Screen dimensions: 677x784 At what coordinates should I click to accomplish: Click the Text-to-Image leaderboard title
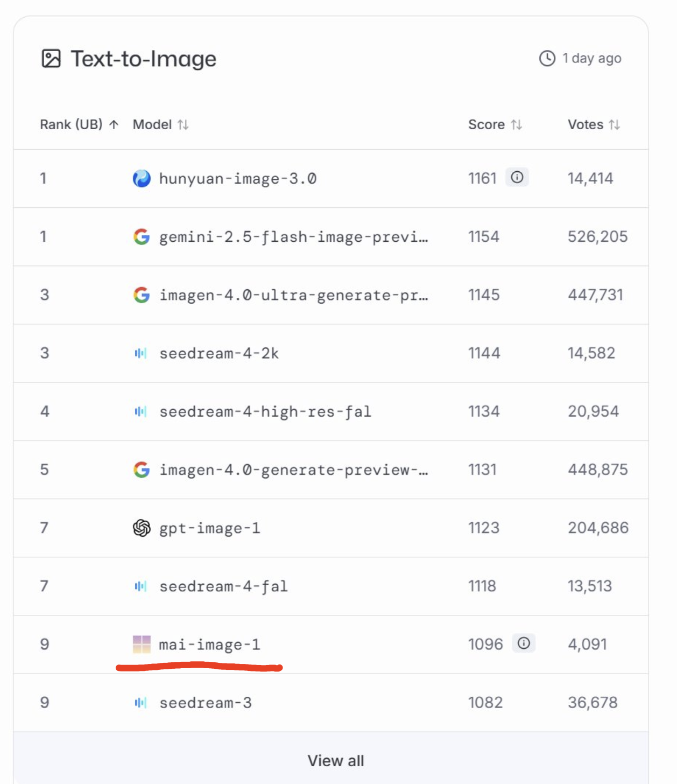(x=143, y=59)
